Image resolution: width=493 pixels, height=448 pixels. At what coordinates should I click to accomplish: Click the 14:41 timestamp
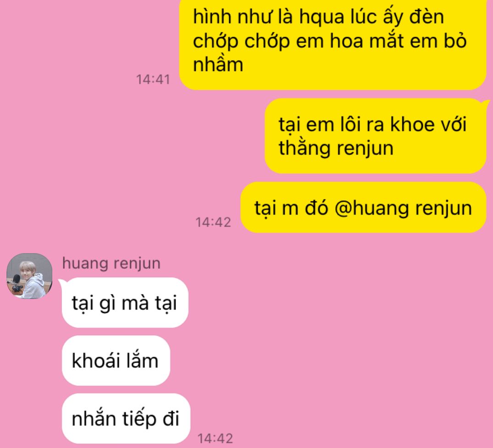point(153,79)
